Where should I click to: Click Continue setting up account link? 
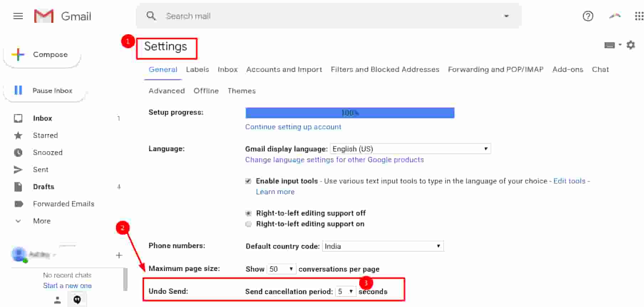(293, 127)
